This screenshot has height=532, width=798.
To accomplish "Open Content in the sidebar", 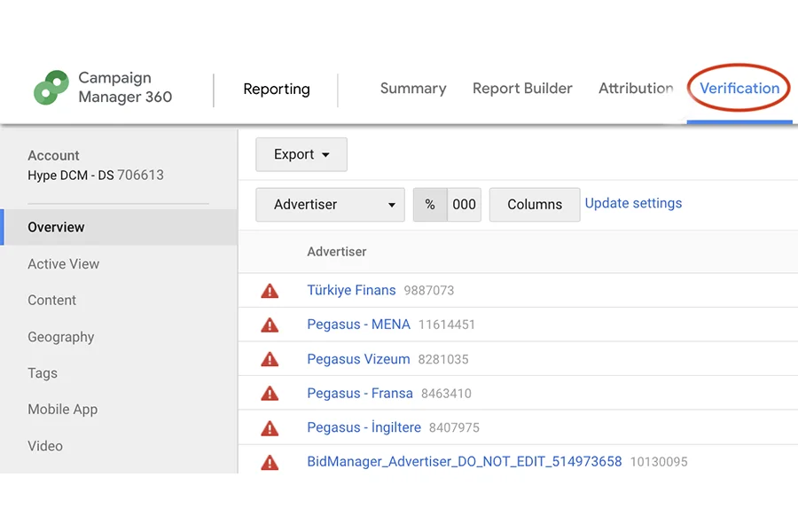I will tap(52, 301).
